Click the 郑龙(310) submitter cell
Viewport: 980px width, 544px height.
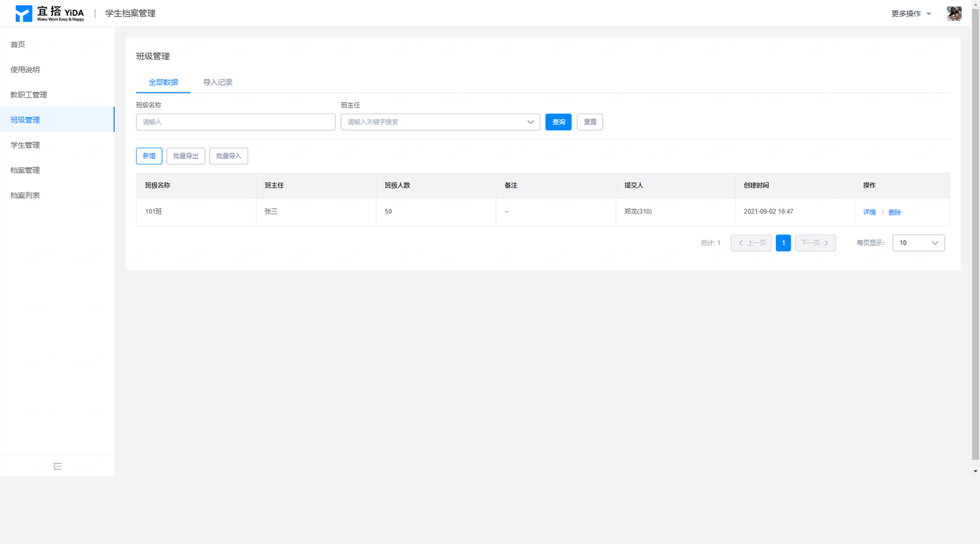(x=675, y=211)
